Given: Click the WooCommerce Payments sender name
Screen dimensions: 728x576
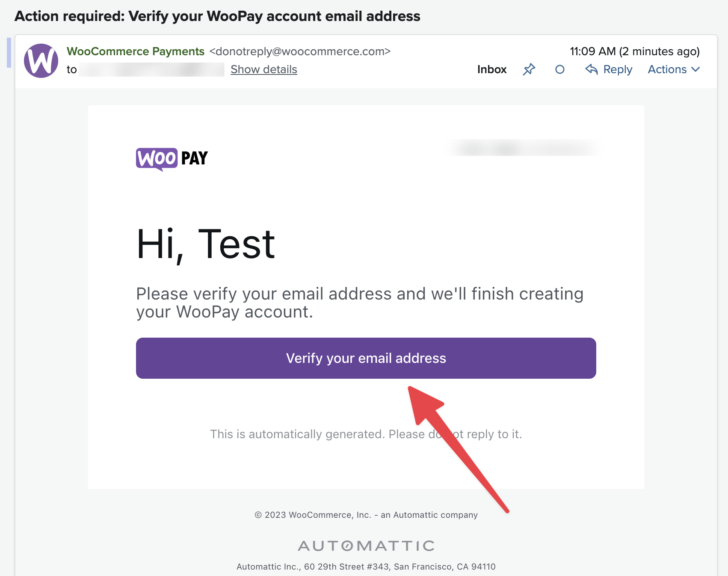Looking at the screenshot, I should [136, 51].
